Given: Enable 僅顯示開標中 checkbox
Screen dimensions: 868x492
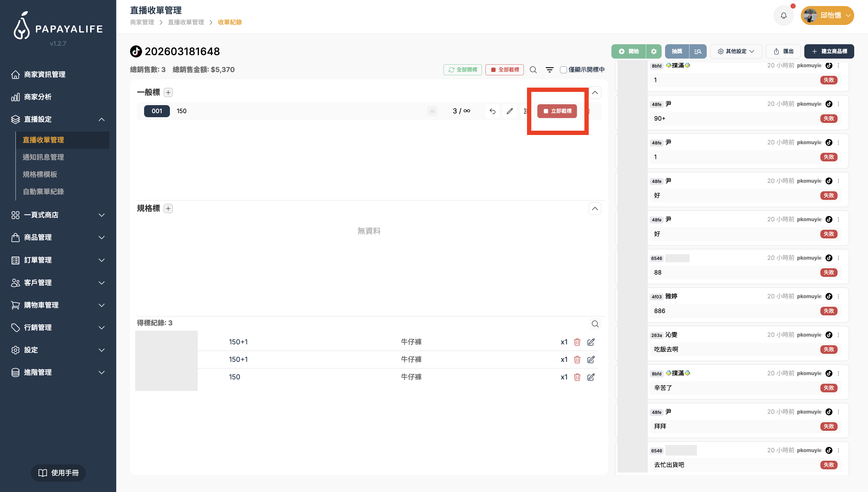Looking at the screenshot, I should click(563, 70).
